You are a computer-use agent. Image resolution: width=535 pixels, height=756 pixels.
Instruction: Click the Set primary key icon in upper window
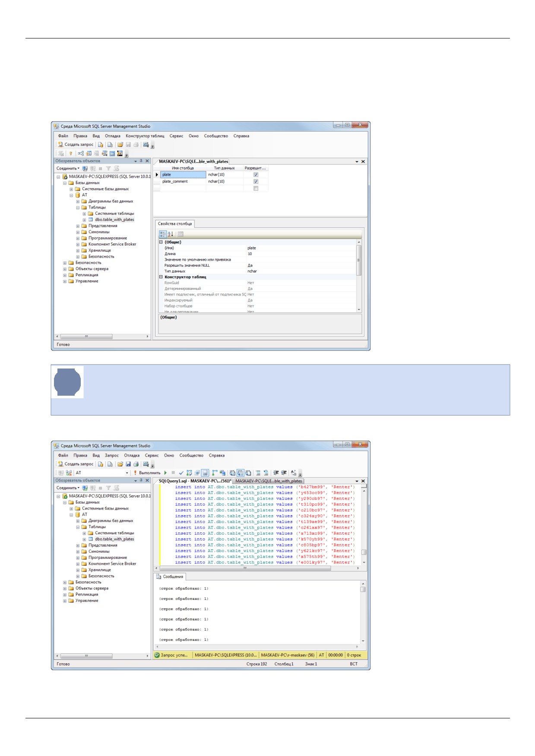point(70,153)
